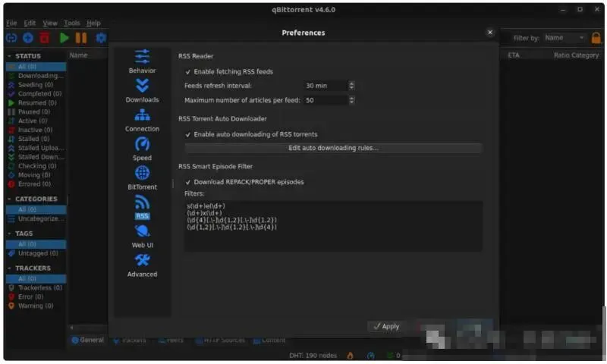607x364 pixels.
Task: Click the orange lock icon
Action: (596, 38)
